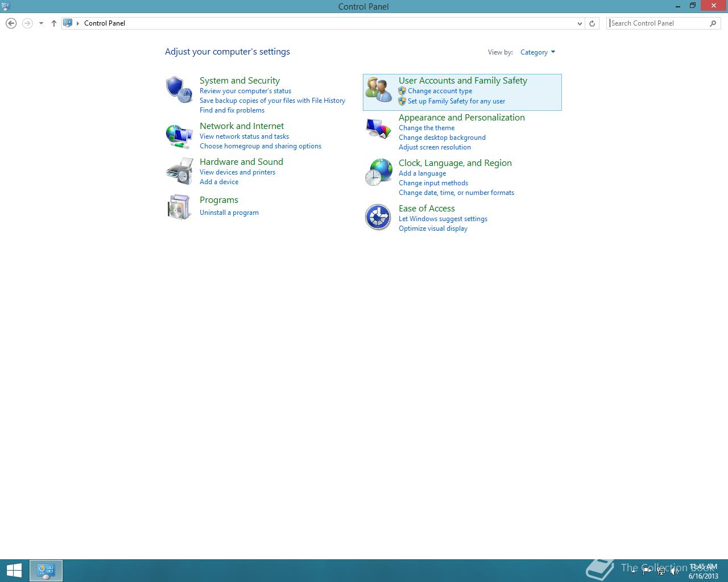Viewport: 728px width, 582px height.
Task: Open the recent locations dropdown arrow
Action: coord(41,23)
